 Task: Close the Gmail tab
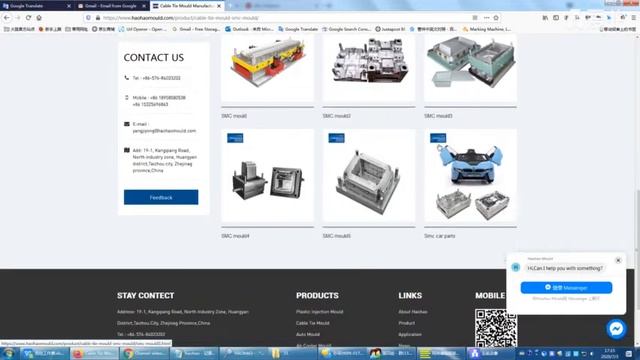(144, 6)
